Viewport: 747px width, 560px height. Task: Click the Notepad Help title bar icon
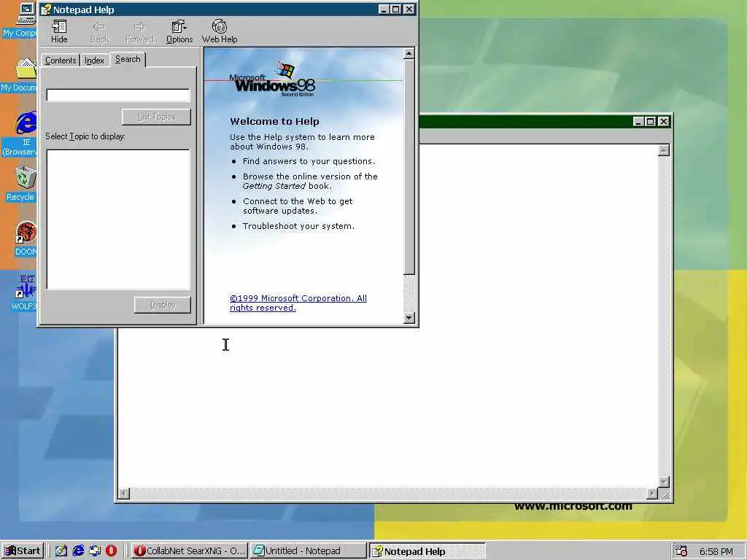pyautogui.click(x=46, y=9)
